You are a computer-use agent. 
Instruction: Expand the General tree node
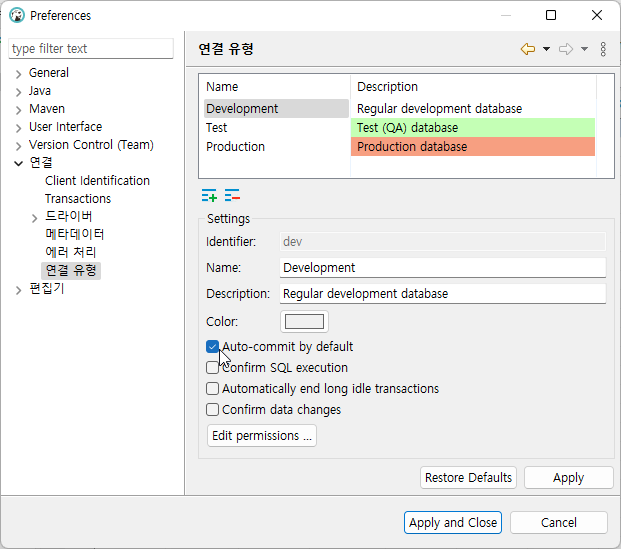click(x=18, y=73)
